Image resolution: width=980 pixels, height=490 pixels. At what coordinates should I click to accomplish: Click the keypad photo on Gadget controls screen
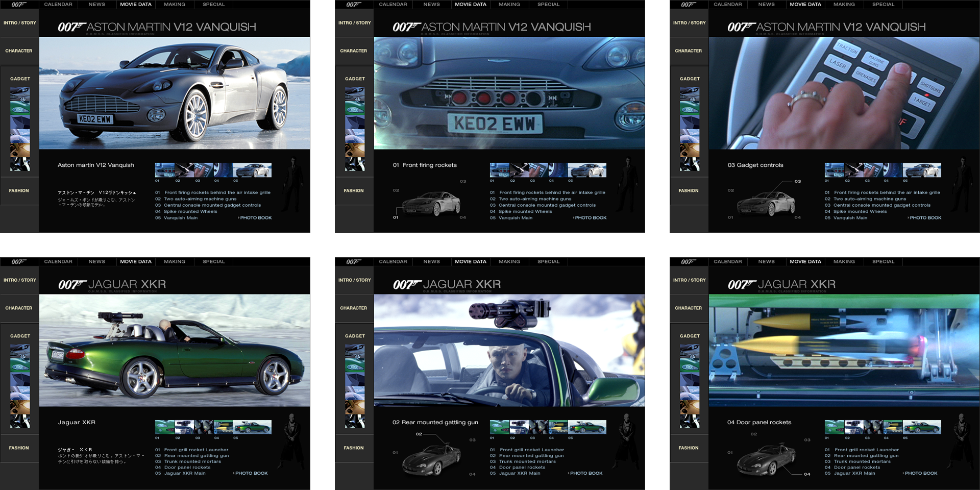[x=844, y=93]
